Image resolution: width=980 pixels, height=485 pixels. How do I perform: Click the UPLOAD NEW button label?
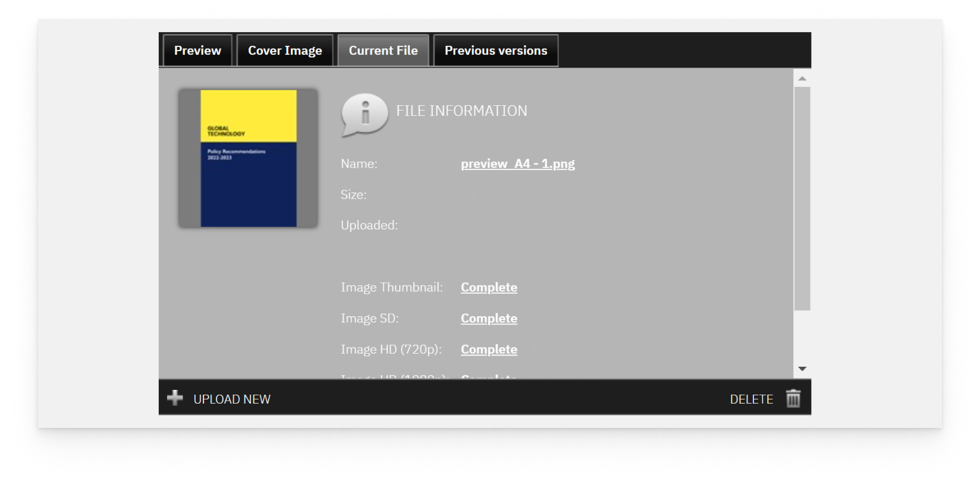tap(232, 399)
